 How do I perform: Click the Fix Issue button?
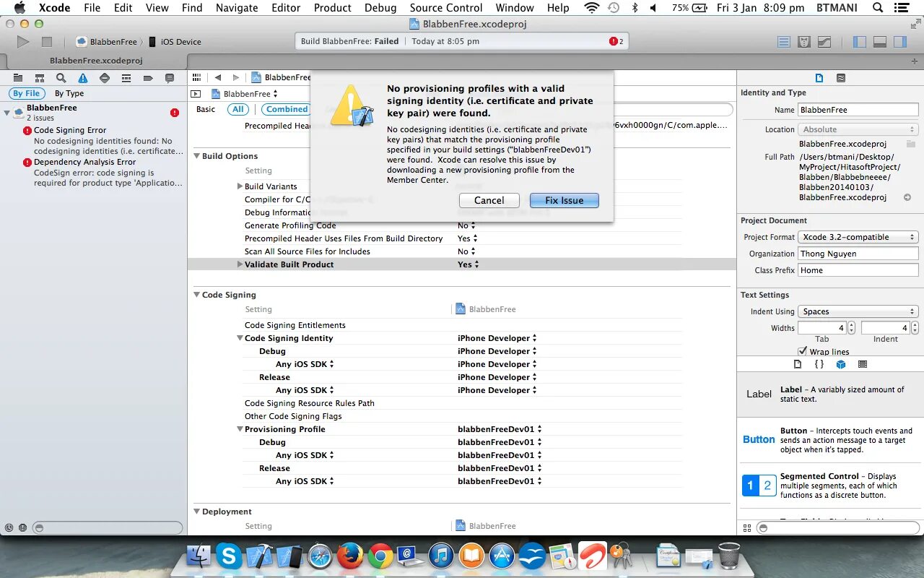(x=564, y=200)
